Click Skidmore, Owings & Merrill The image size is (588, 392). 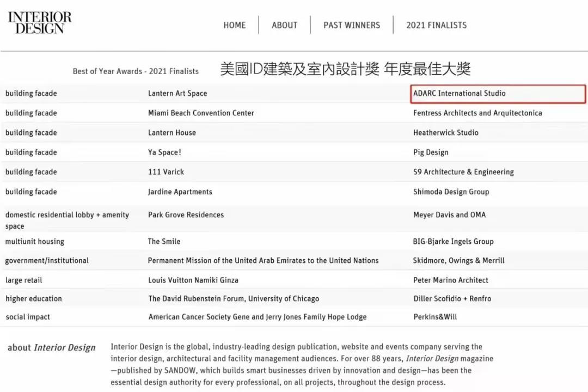tap(458, 261)
